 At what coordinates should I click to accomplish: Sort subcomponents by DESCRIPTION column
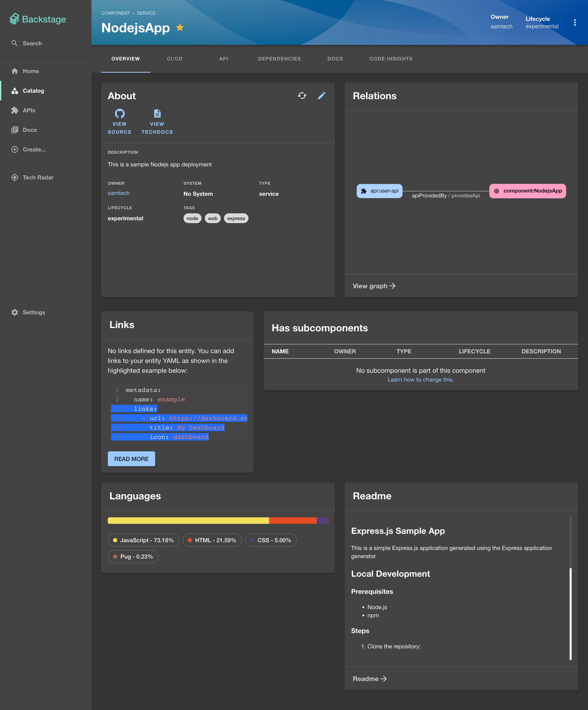[x=541, y=352]
